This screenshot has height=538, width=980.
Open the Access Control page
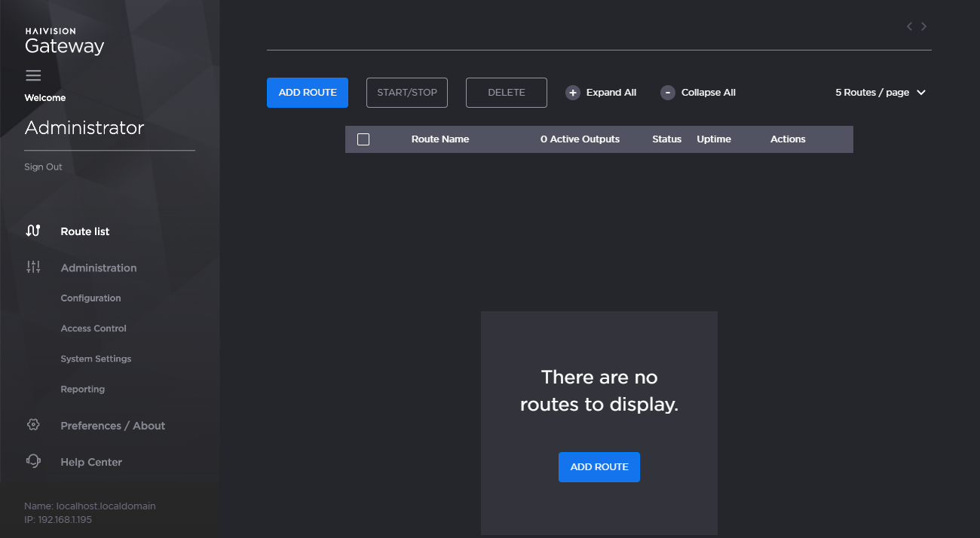(93, 328)
